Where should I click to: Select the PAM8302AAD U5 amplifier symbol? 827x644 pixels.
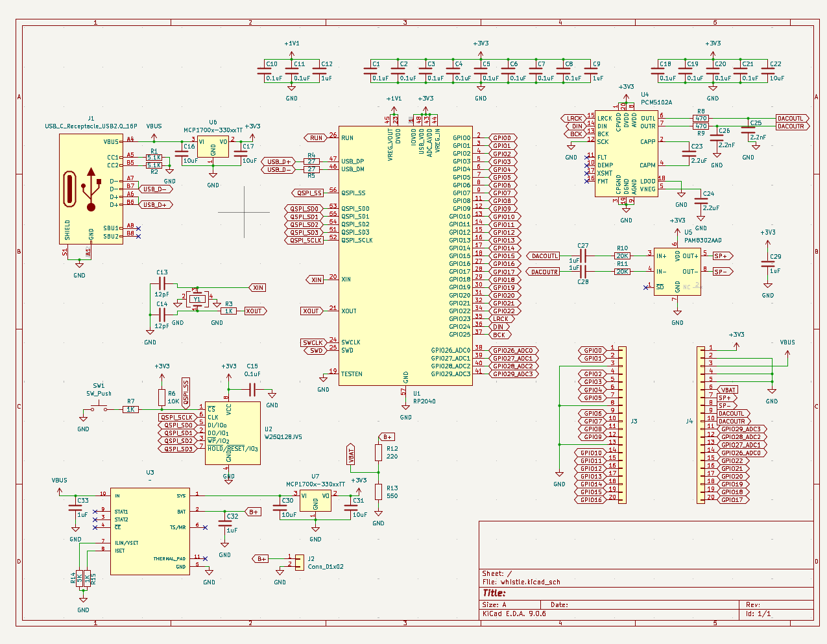(x=677, y=271)
